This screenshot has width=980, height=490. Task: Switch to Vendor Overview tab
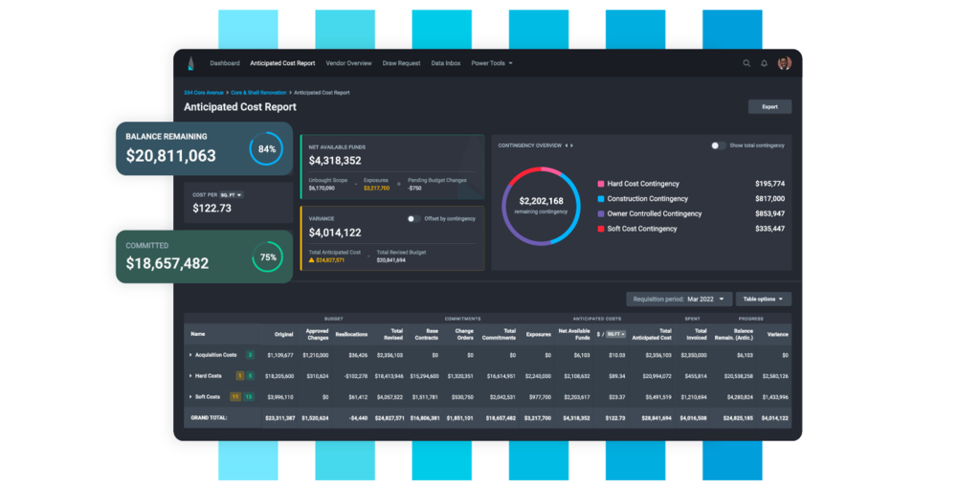click(348, 63)
